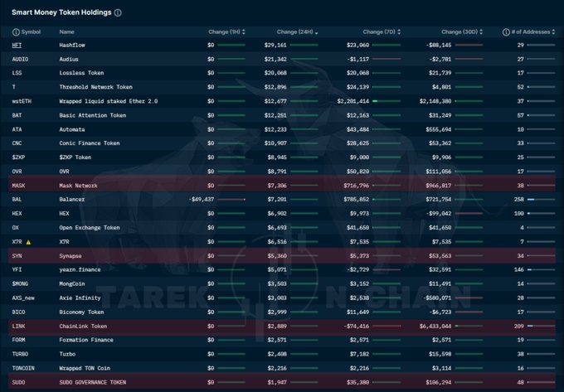Click Balancer address count 258
Viewport: 564px width, 392px height.
(x=519, y=200)
